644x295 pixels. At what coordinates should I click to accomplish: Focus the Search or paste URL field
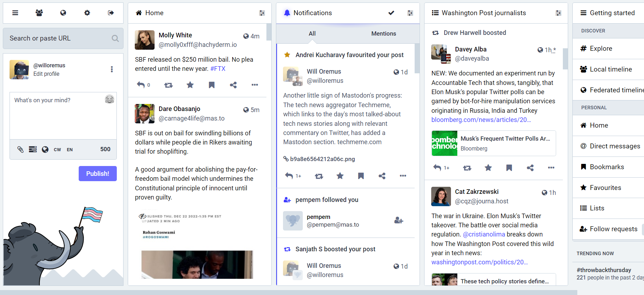click(x=58, y=38)
